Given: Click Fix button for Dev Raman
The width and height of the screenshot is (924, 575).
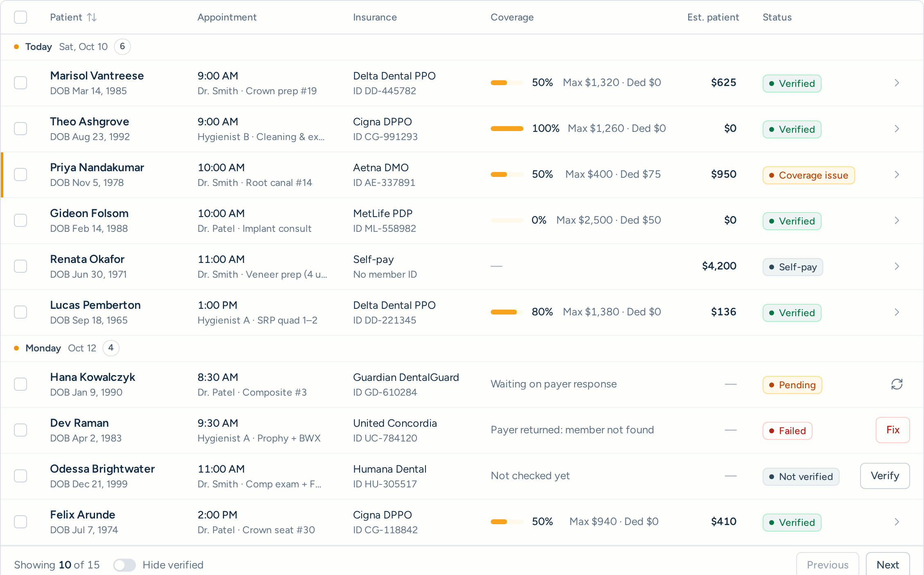Looking at the screenshot, I should 893,430.
